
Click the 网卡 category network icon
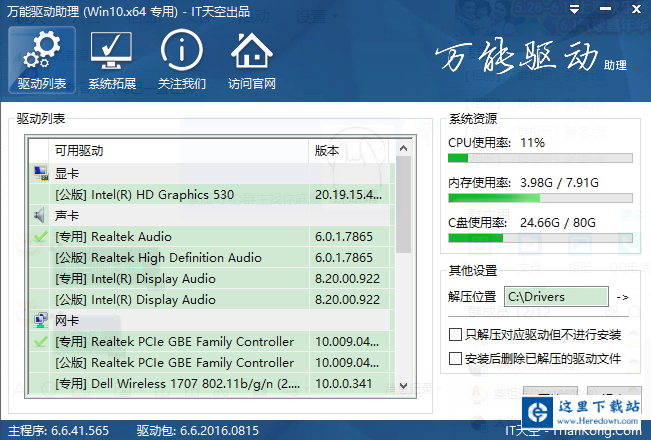coord(41,320)
